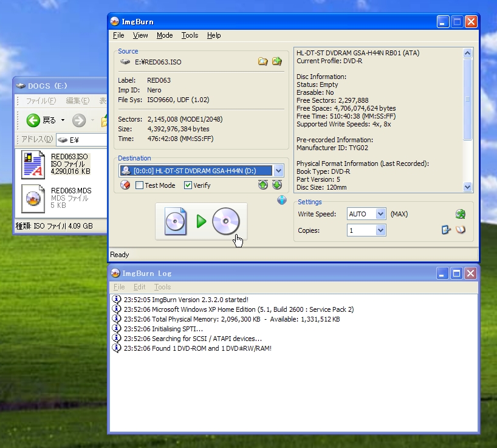
Task: Click the greyed Forward arrow in Explorer
Action: pyautogui.click(x=79, y=120)
